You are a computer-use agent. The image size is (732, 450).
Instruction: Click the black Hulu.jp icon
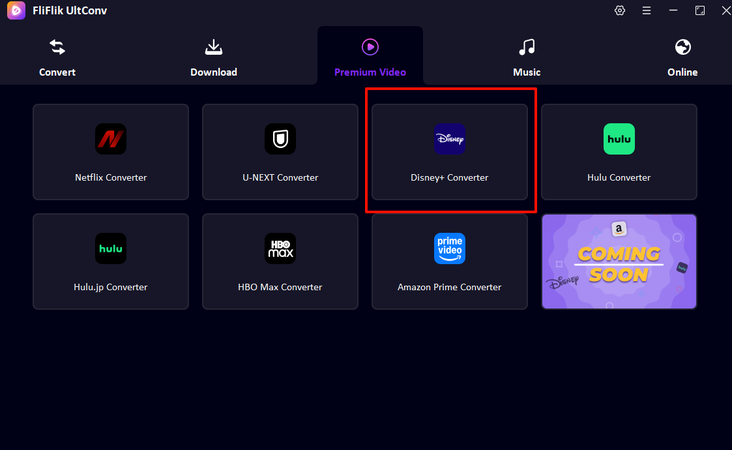[x=111, y=248]
